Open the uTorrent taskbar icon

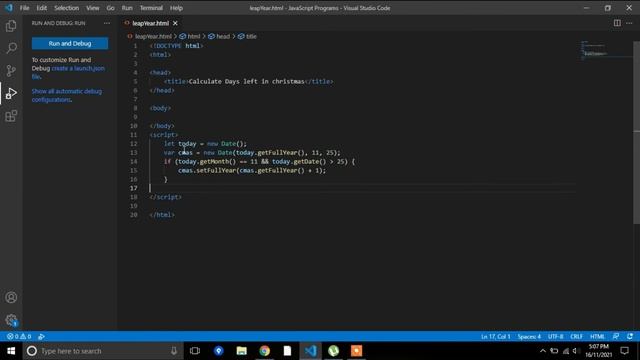pyautogui.click(x=333, y=351)
